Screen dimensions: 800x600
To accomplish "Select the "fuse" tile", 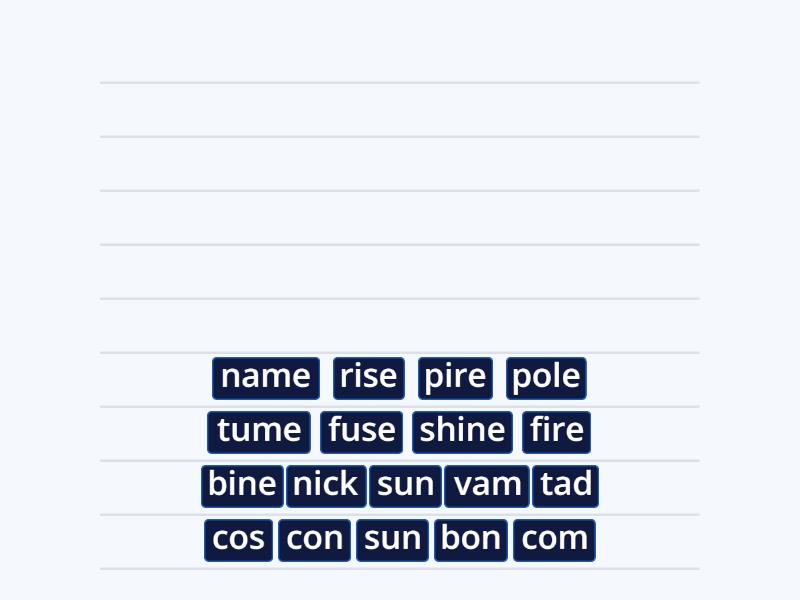I will coord(361,431).
